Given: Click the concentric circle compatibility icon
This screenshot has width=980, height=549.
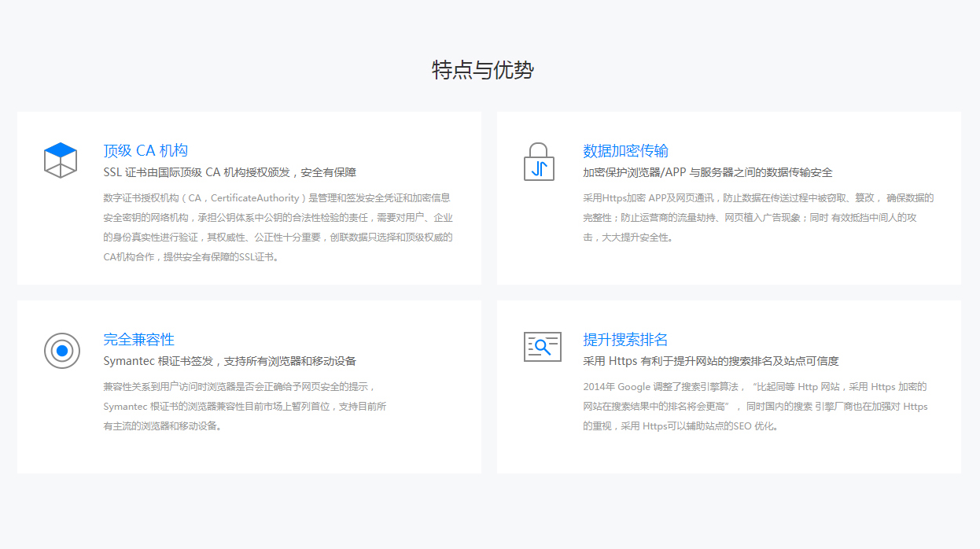Looking at the screenshot, I should point(62,350).
